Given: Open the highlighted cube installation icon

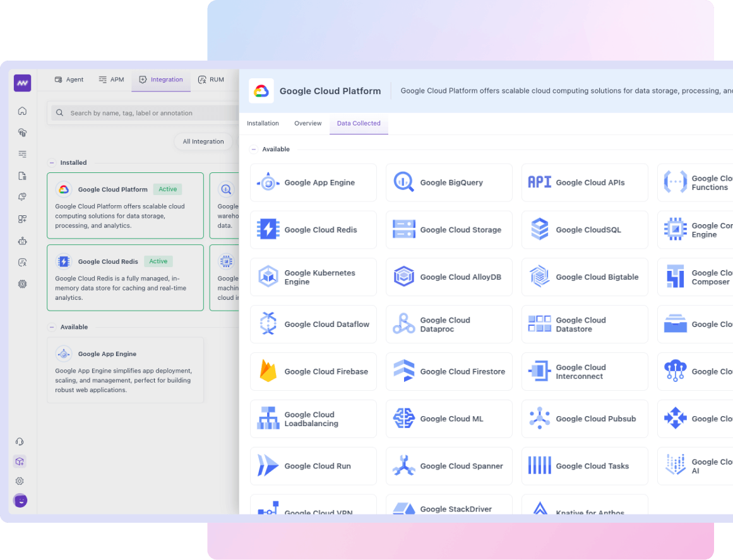Looking at the screenshot, I should coord(20,462).
